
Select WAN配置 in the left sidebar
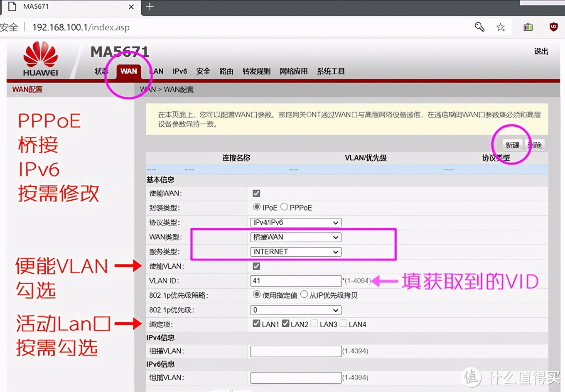coord(27,89)
